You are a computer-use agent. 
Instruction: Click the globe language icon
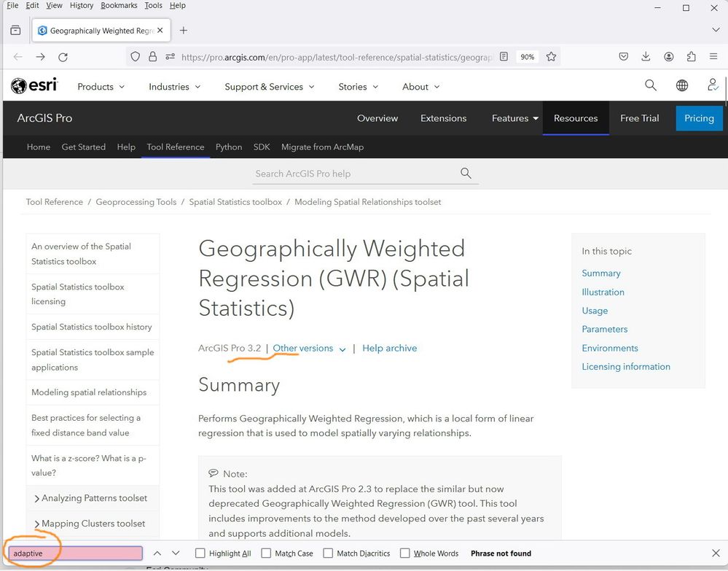point(681,85)
